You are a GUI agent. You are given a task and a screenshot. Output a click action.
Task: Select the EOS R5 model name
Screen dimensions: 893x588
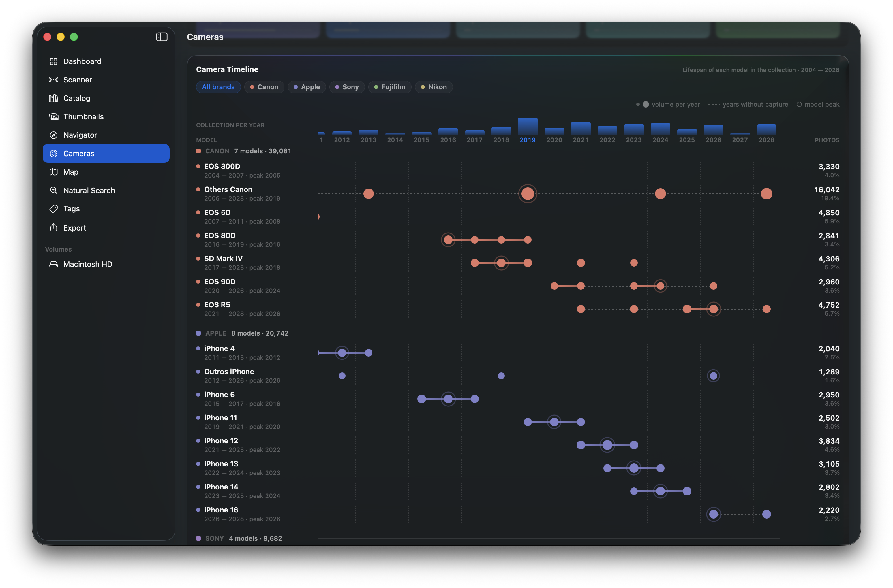click(x=217, y=305)
